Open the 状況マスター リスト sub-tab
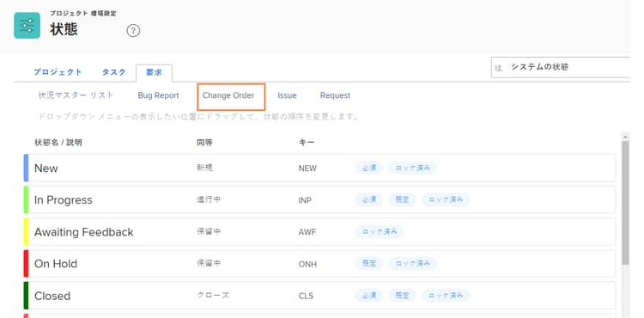This screenshot has height=318, width=644. point(76,95)
